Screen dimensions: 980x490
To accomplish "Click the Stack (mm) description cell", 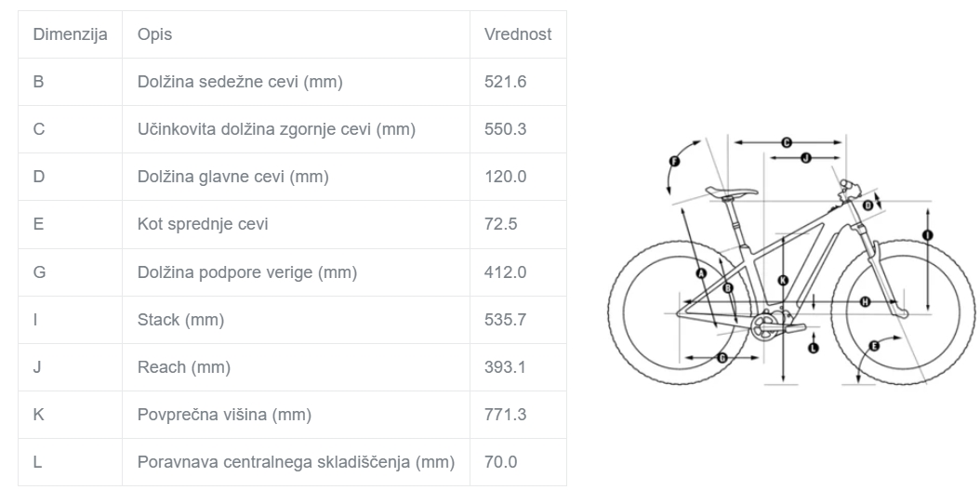I will (x=181, y=320).
